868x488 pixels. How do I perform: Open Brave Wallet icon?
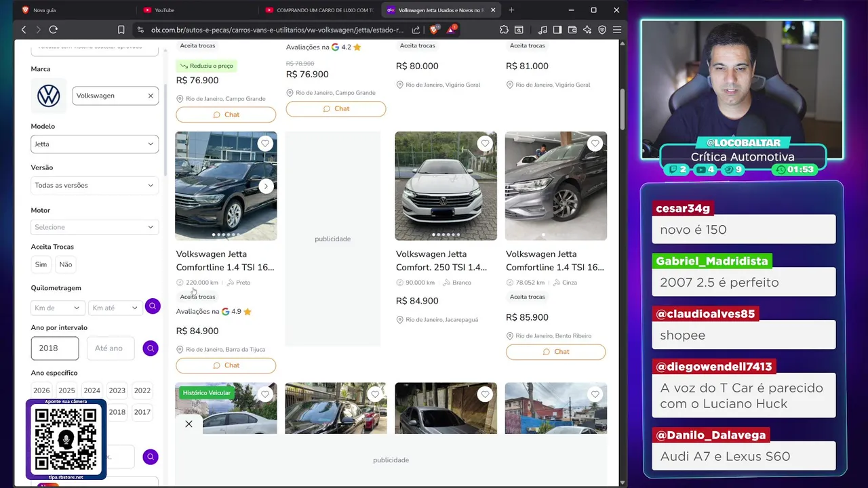pyautogui.click(x=572, y=30)
